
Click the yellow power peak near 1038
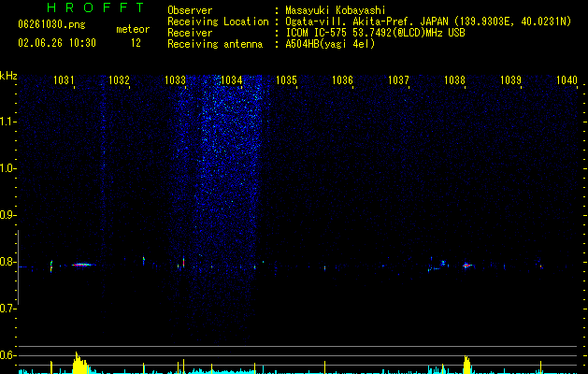point(466,365)
